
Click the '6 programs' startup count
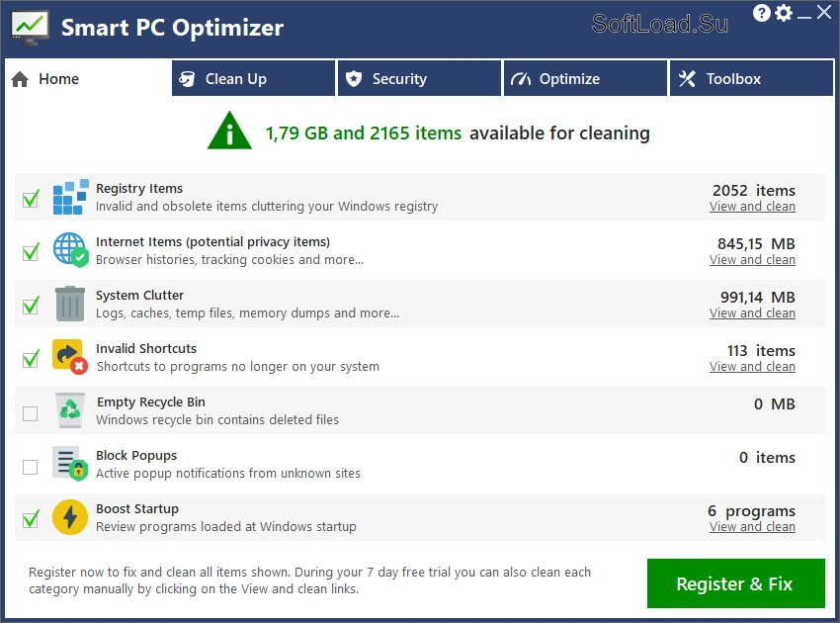tap(751, 511)
